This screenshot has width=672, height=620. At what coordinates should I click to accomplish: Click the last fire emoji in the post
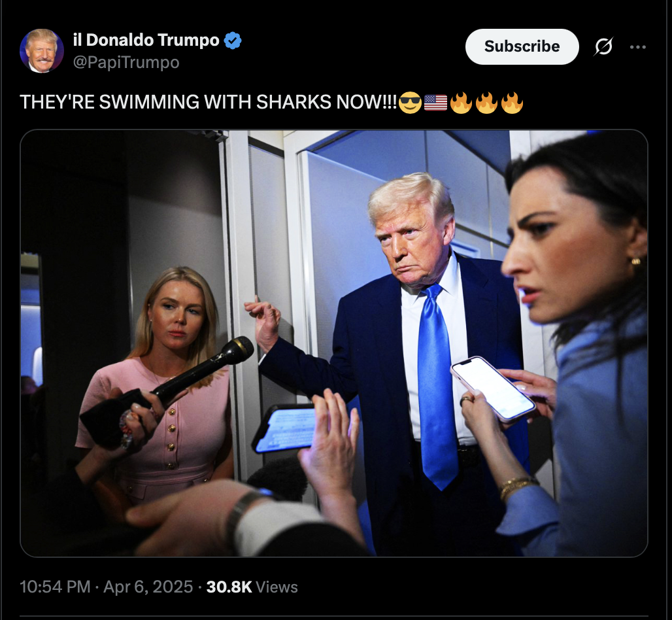click(x=512, y=103)
